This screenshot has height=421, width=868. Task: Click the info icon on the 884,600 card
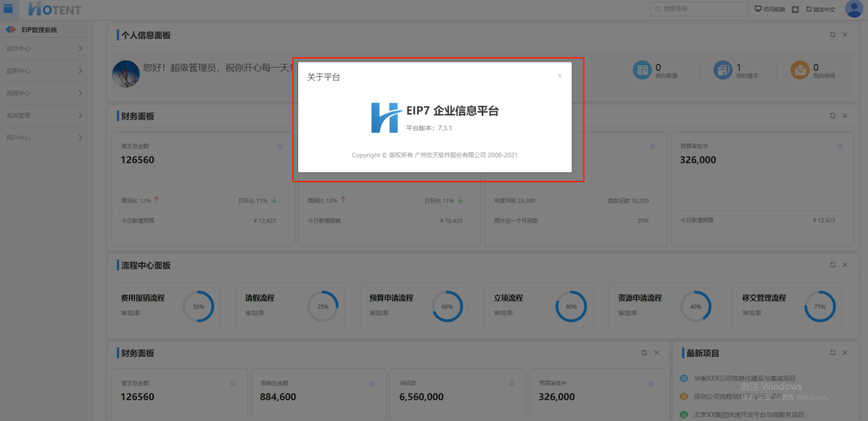(372, 384)
